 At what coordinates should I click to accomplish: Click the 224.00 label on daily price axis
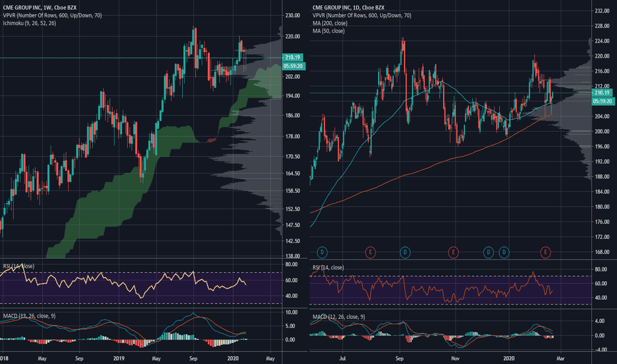(x=602, y=41)
